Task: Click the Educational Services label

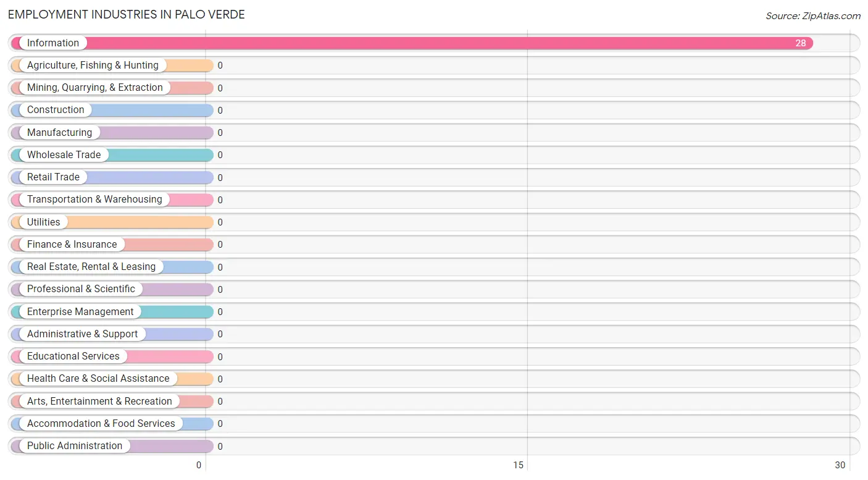Action: [x=73, y=356]
